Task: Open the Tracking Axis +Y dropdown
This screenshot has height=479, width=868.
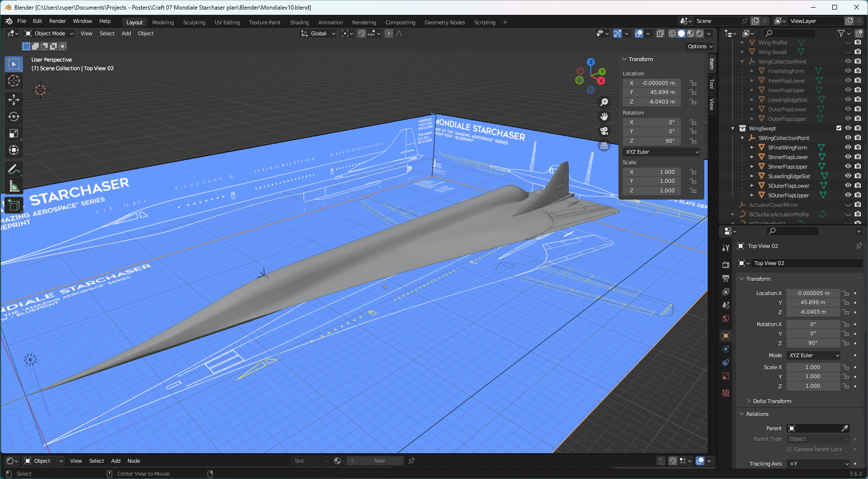Action: click(819, 464)
